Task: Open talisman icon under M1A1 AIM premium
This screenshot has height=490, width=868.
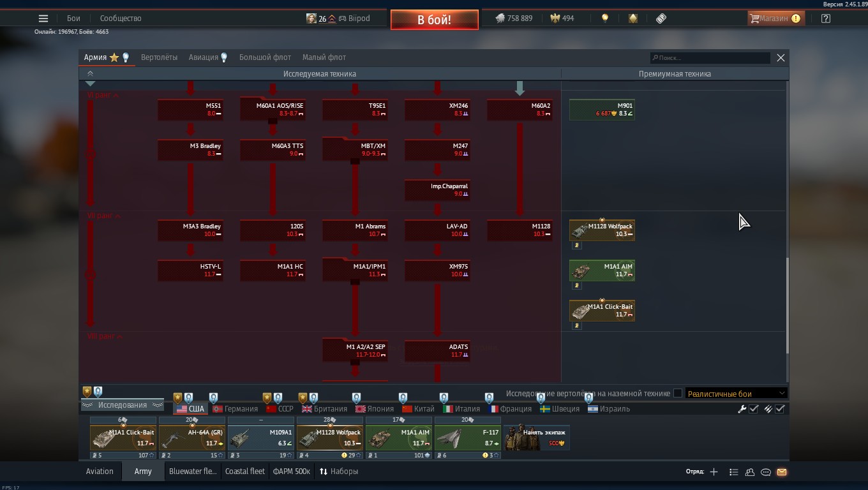Action: (576, 285)
